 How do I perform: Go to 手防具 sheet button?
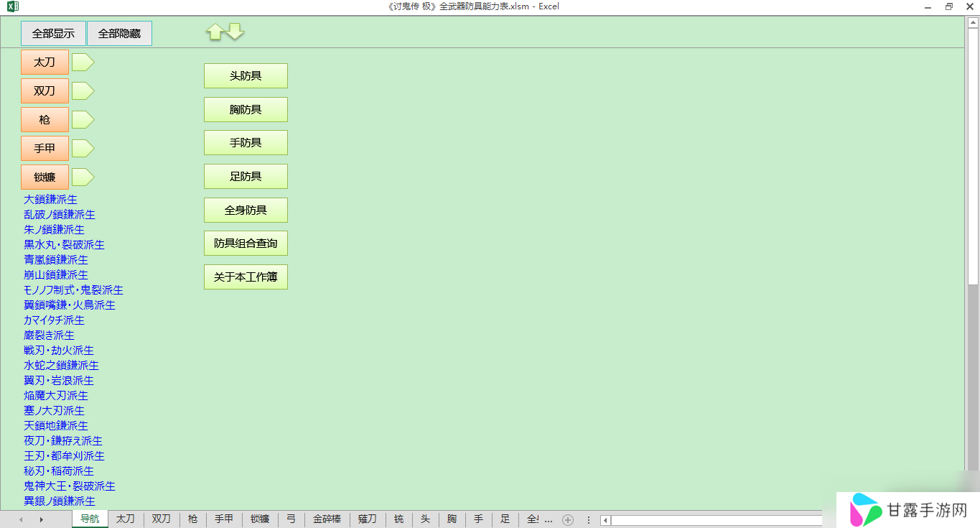(246, 142)
